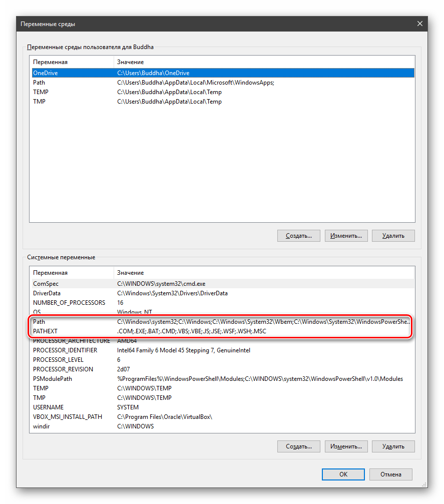Confirm with the OK button
This screenshot has height=504, width=444.
343,474
